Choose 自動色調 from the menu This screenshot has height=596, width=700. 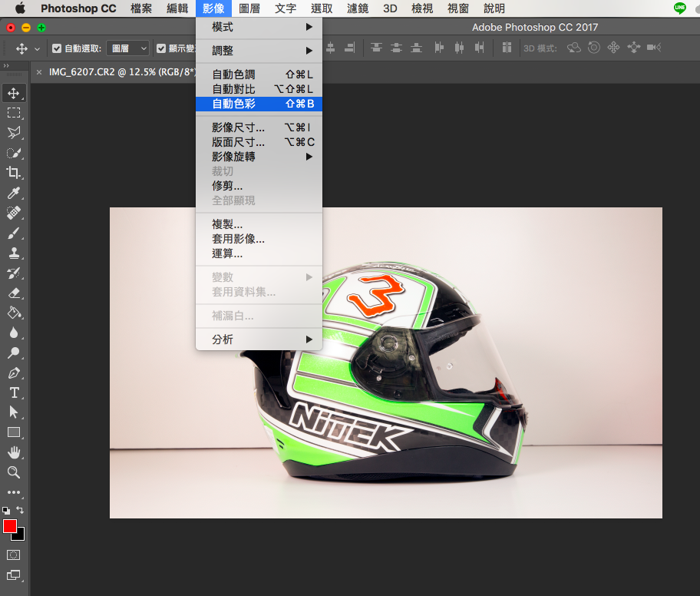pos(259,74)
